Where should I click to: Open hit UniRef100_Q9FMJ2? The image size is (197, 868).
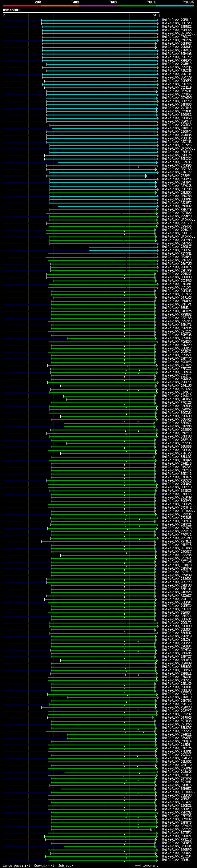click(177, 20)
